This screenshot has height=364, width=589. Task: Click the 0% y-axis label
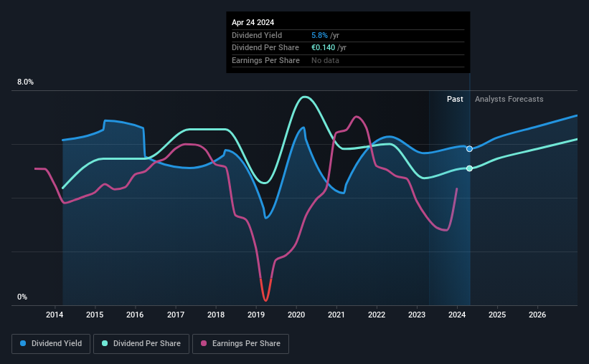(x=22, y=297)
